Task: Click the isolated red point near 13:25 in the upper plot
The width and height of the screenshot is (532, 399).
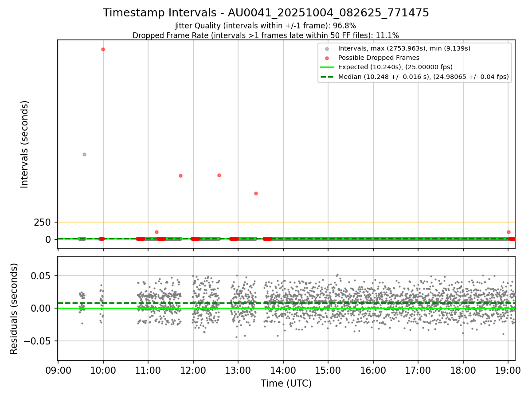Action: 256,193
